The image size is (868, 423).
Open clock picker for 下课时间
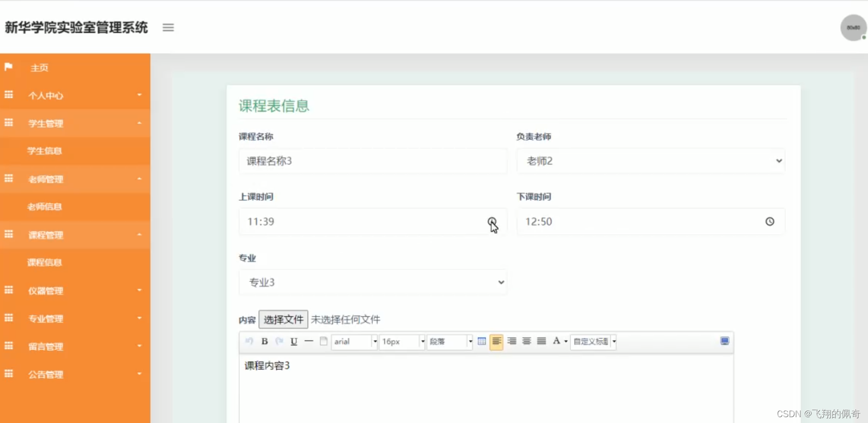point(770,222)
